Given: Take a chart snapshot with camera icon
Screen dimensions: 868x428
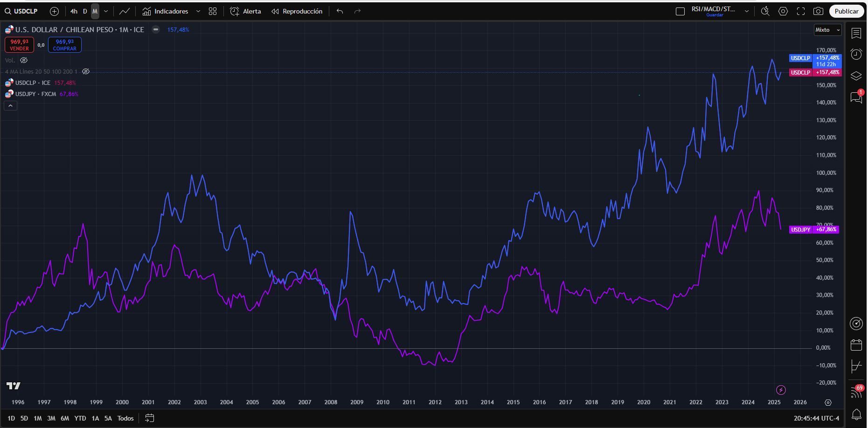Looking at the screenshot, I should [818, 11].
